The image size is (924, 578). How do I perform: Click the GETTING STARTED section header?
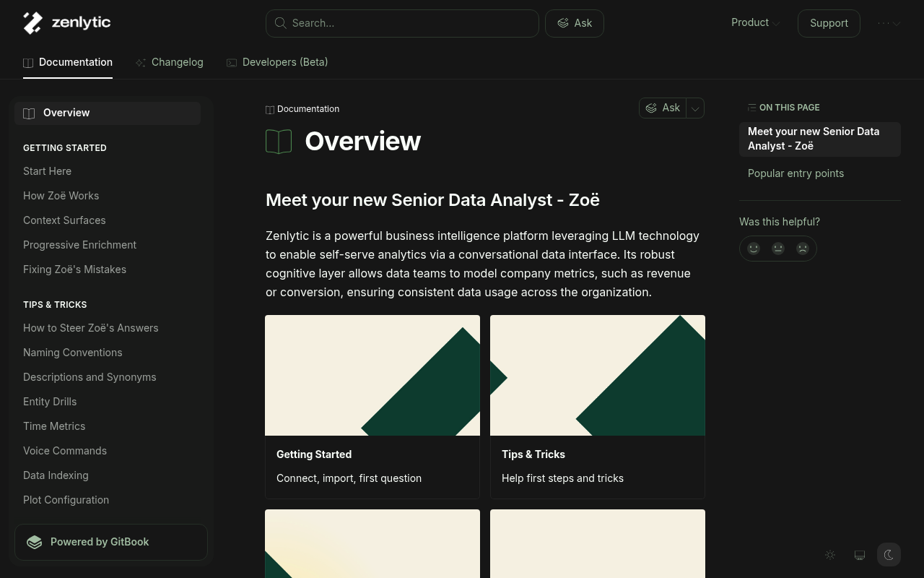tap(65, 148)
